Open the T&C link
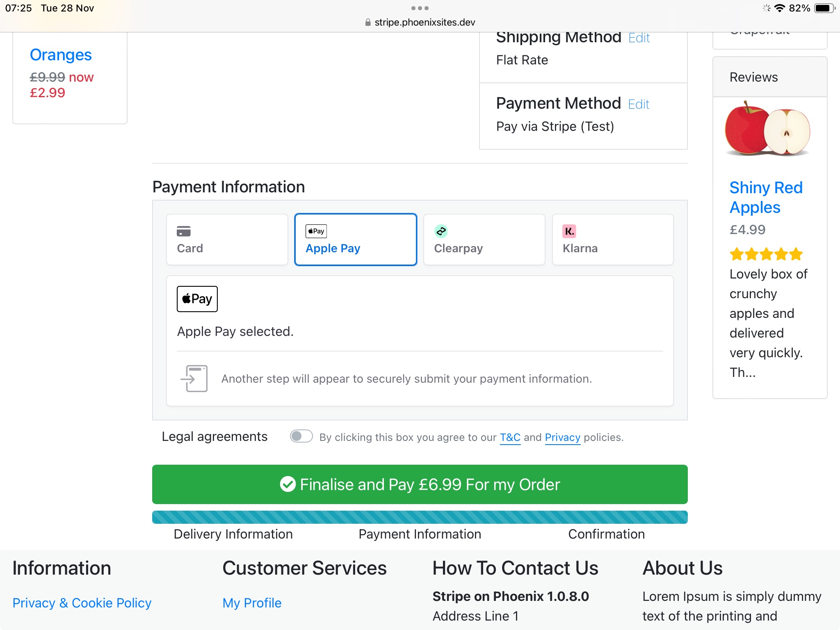Screen dimensions: 840x630 coord(510,438)
